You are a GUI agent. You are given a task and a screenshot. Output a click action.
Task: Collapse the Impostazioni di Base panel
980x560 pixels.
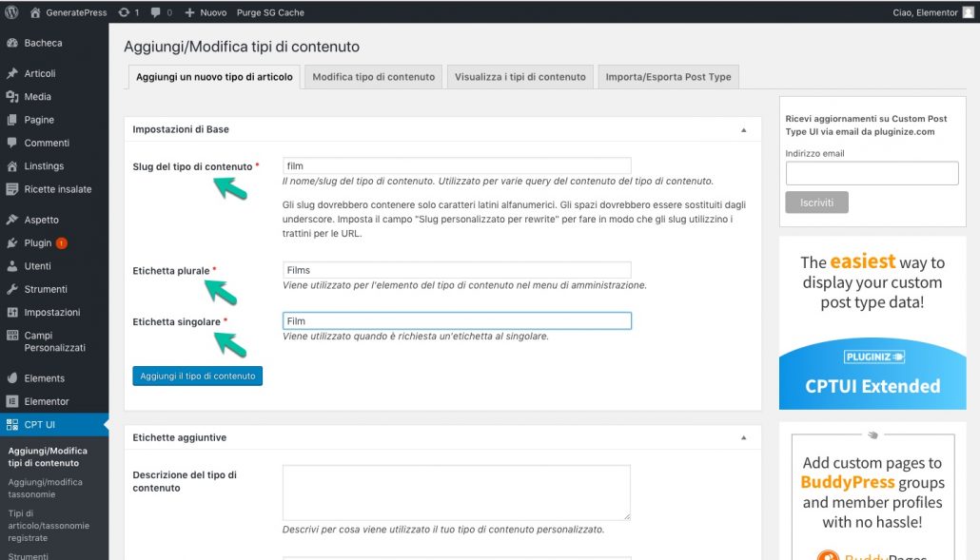coord(744,129)
